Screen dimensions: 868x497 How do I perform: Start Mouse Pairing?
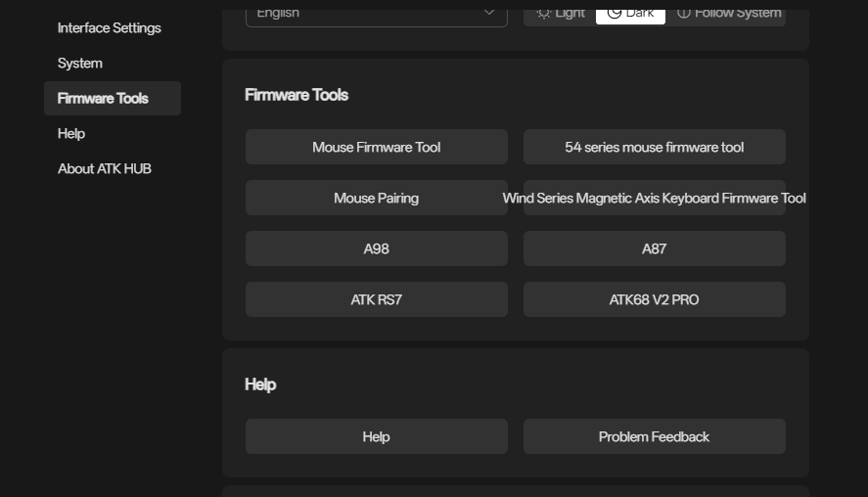tap(377, 198)
